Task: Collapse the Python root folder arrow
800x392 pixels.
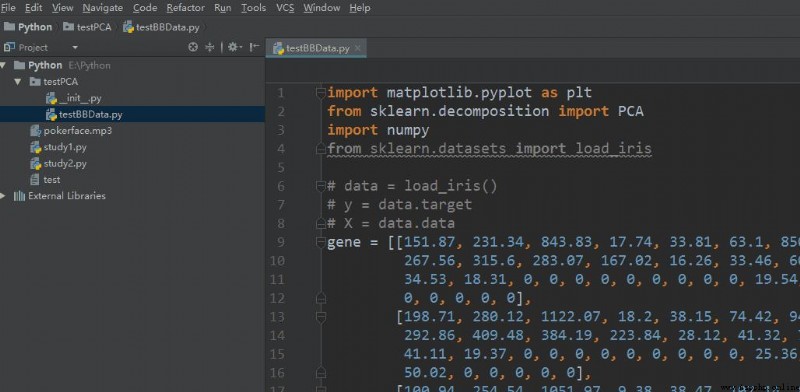Action: 4,65
